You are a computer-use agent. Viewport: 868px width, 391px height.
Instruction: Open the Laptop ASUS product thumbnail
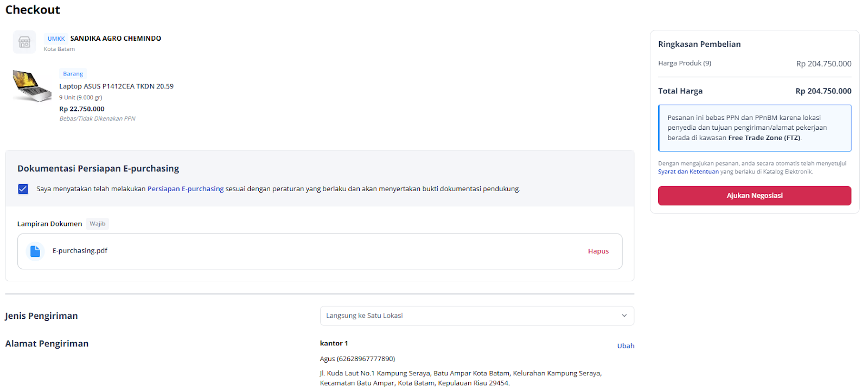tap(32, 86)
